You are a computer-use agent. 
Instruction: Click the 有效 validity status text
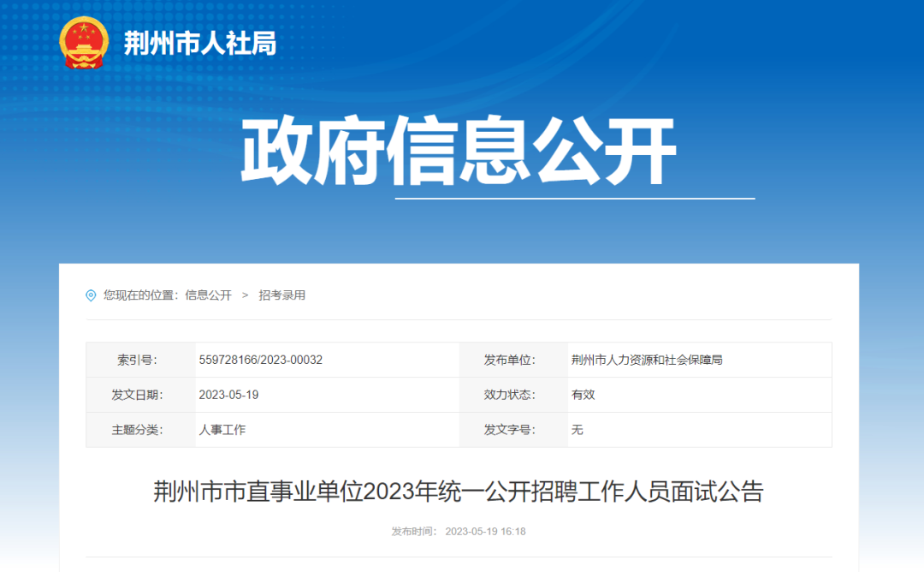click(x=580, y=395)
